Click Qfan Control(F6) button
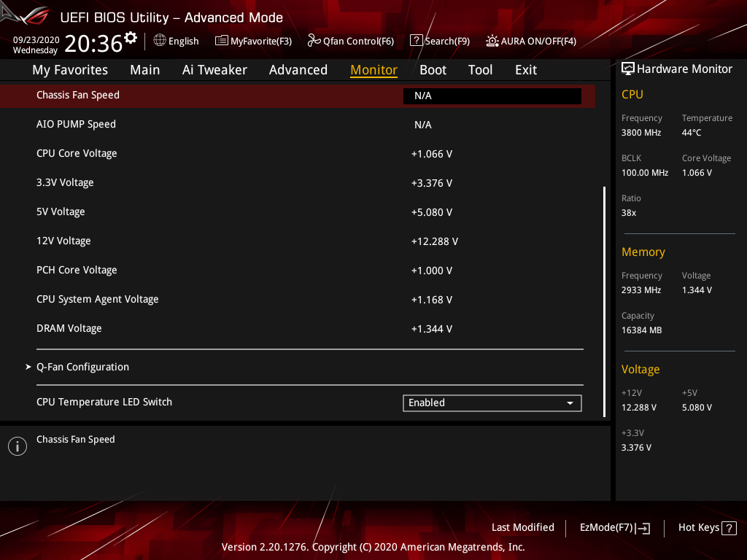The width and height of the screenshot is (747, 560). coord(351,41)
